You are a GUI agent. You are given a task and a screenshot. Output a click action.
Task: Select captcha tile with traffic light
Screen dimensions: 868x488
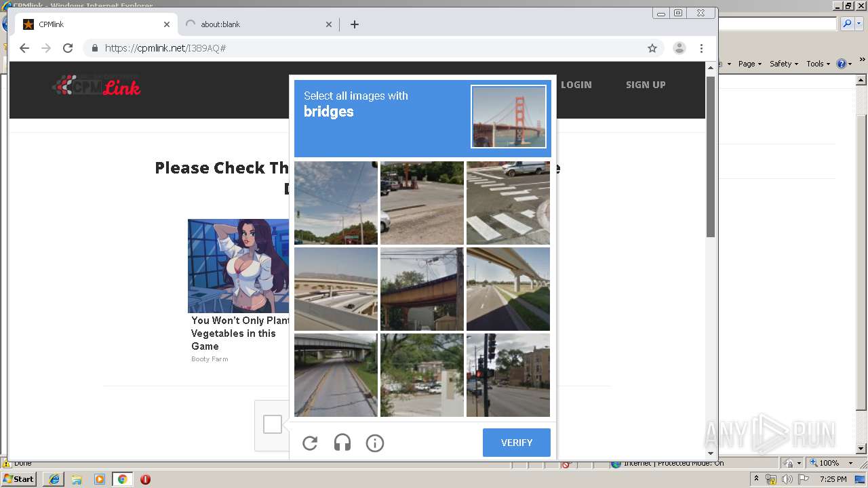508,375
